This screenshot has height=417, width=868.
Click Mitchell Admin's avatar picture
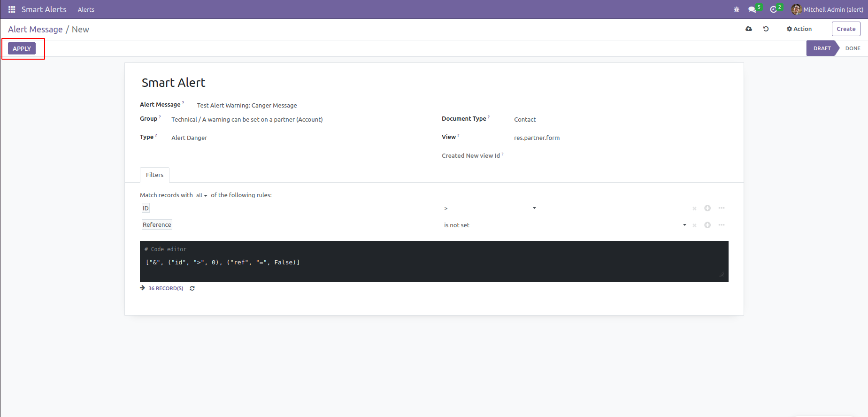pos(796,9)
